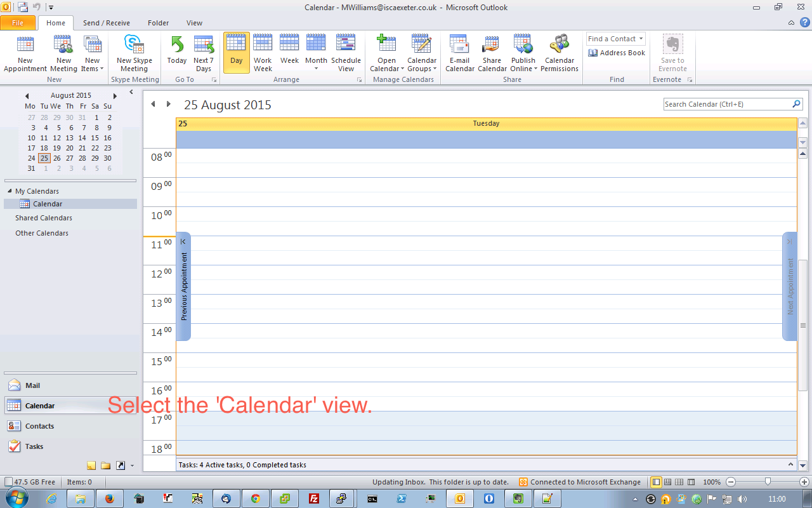812x508 pixels.
Task: Open the Calendar Groups dropdown
Action: click(422, 53)
